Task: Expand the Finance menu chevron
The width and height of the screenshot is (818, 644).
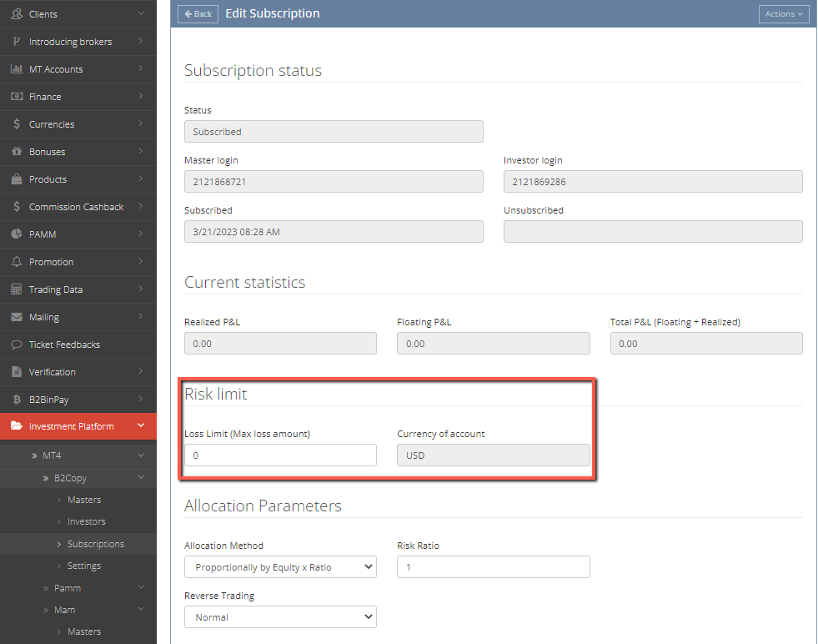Action: pos(141,95)
